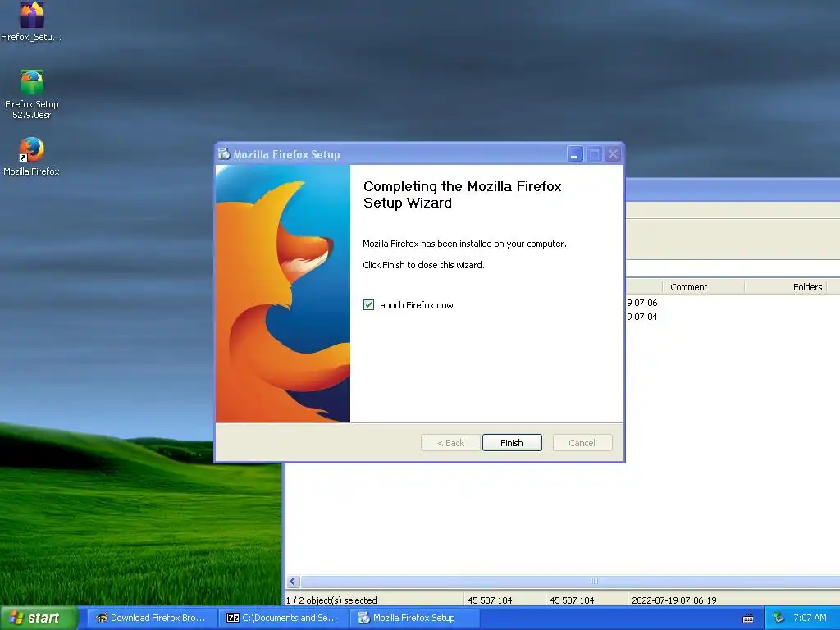Screen dimensions: 840x630
Task: Click the 7:07 AM system clock
Action: 810,618
